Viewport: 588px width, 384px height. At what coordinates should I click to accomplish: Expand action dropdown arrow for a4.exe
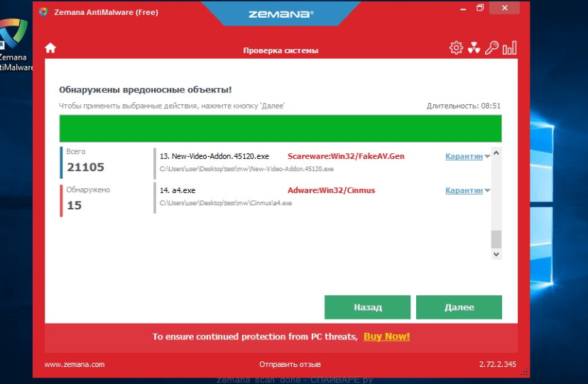coord(487,191)
